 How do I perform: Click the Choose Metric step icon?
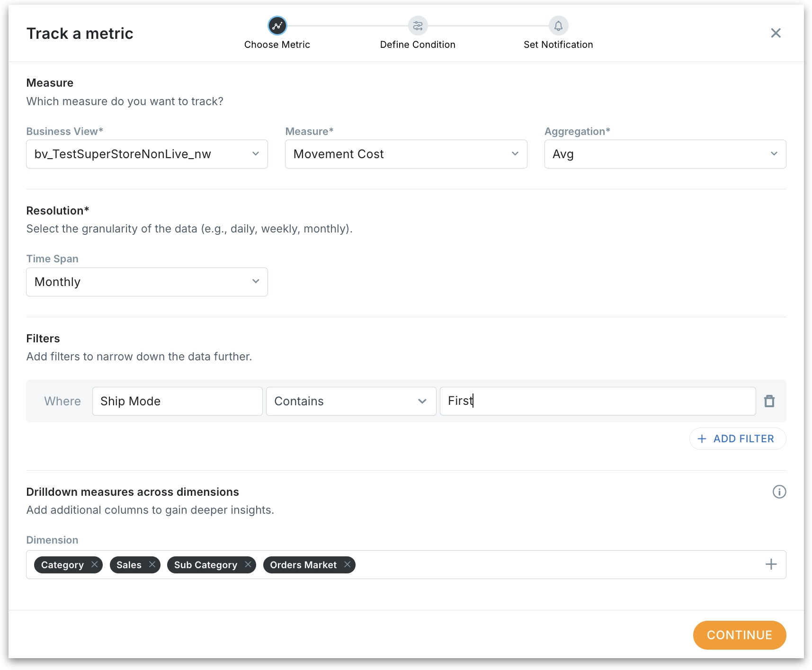click(277, 26)
